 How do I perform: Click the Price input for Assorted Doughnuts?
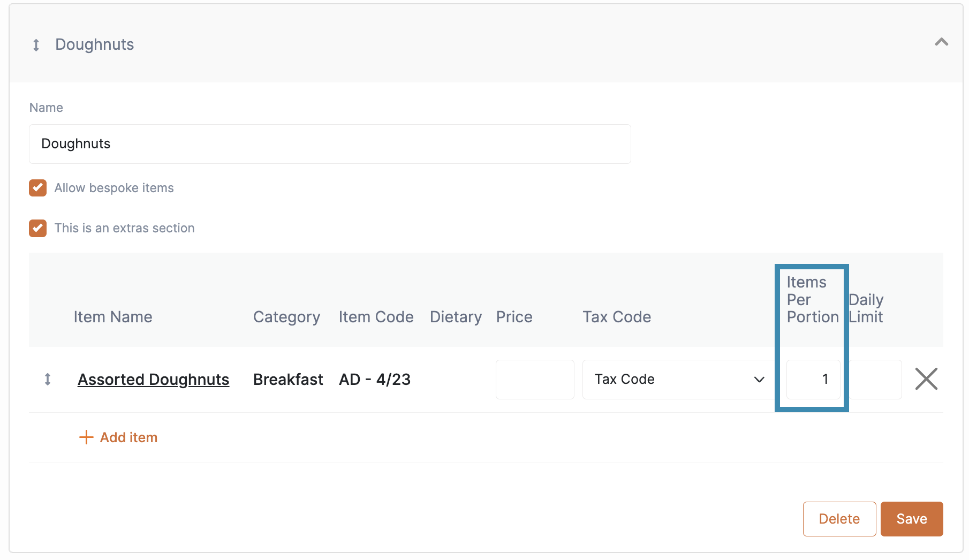click(x=535, y=380)
